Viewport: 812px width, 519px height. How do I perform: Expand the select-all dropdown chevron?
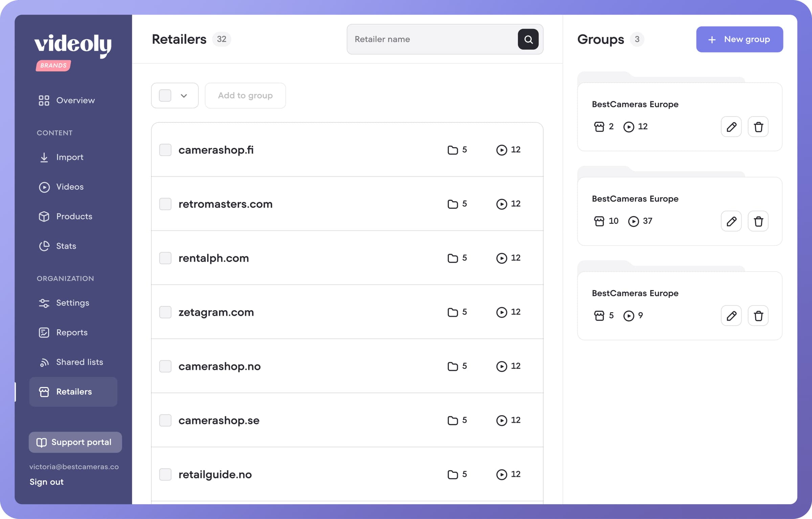(184, 96)
